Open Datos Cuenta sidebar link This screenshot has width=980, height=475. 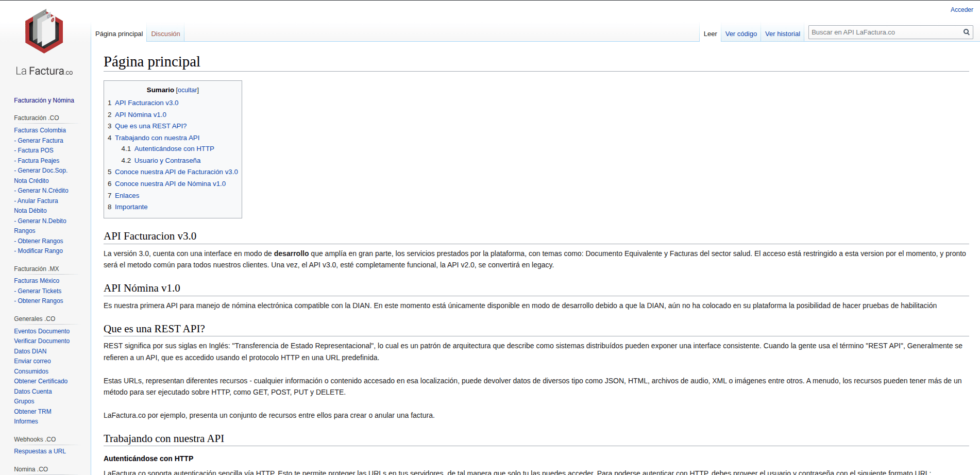pyautogui.click(x=33, y=392)
